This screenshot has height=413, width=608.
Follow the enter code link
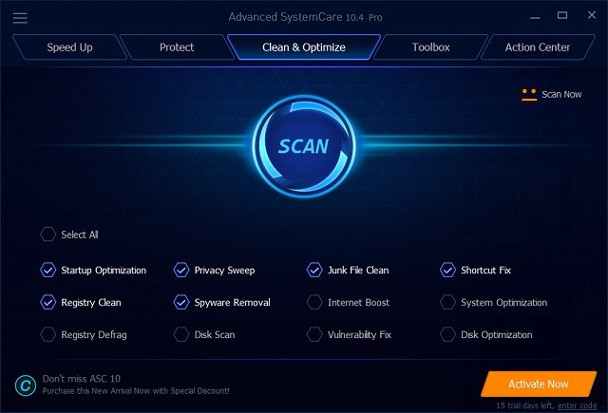pos(577,406)
